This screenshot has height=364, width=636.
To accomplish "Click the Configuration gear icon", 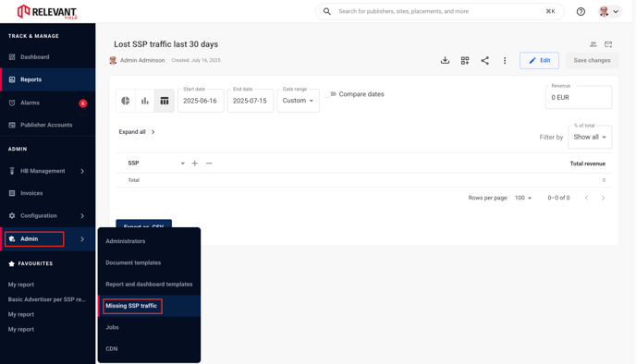I will pyautogui.click(x=12, y=215).
